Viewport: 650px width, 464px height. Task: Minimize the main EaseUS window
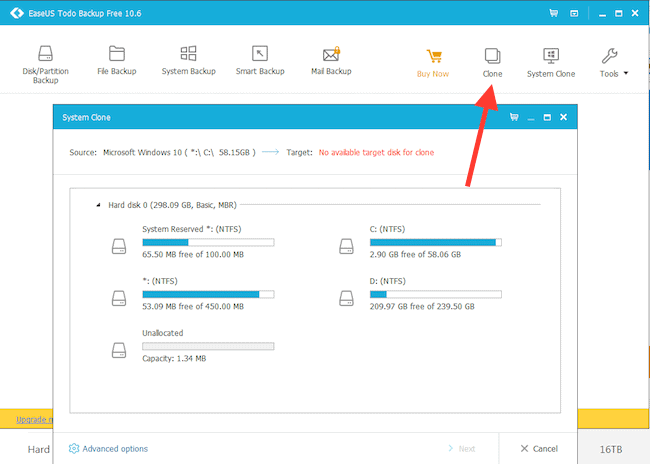[x=602, y=14]
